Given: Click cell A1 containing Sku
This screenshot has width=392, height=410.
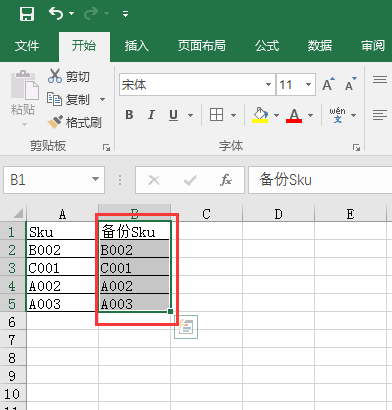Looking at the screenshot, I should [x=62, y=231].
